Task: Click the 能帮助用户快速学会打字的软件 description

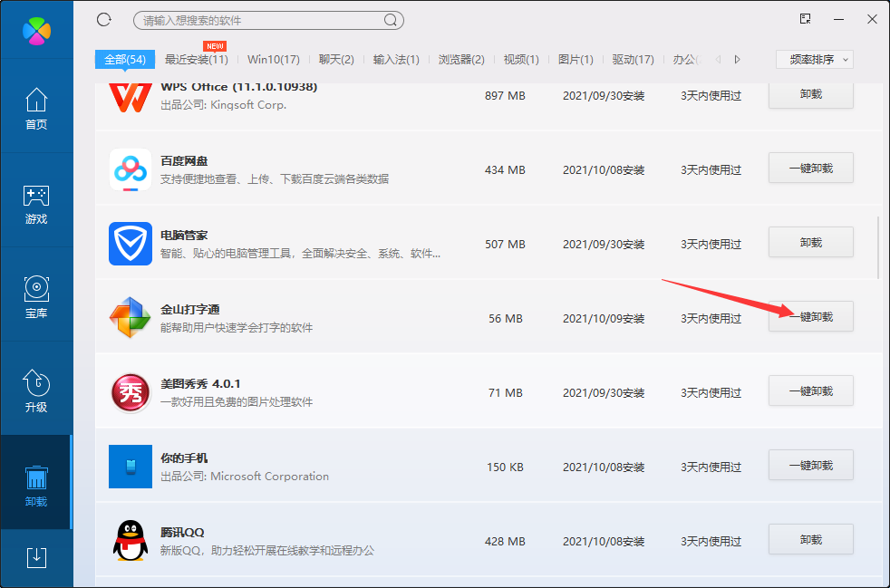Action: [x=237, y=327]
